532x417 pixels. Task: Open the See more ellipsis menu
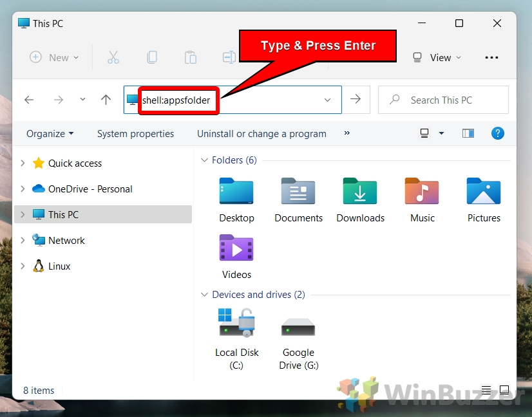tap(491, 58)
